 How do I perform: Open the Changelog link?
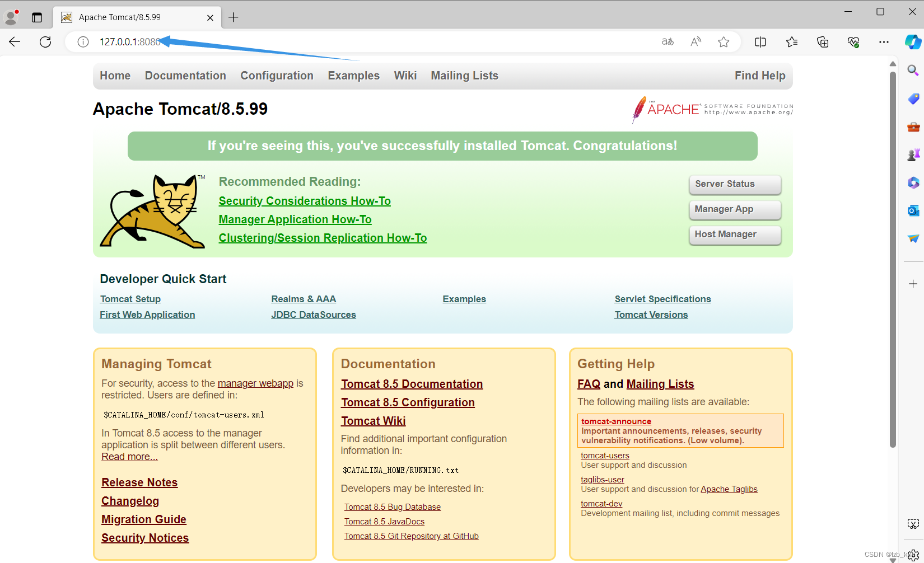tap(130, 501)
